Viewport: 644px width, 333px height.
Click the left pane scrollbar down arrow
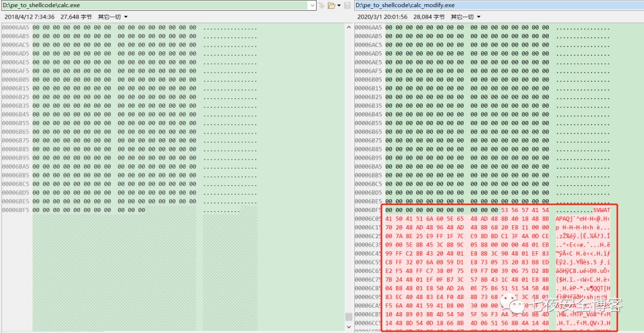[349, 327]
